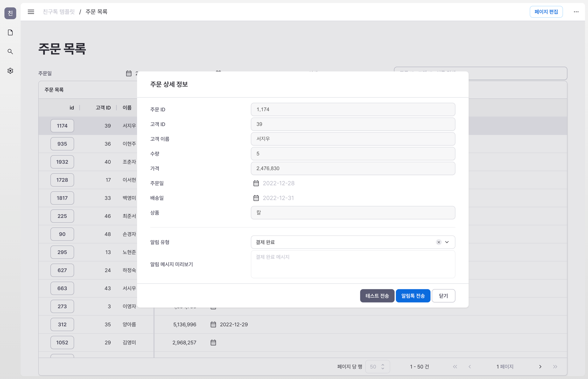Click date cell 2022-12-29 in 양아름 row
588x379 pixels.
[x=234, y=325]
